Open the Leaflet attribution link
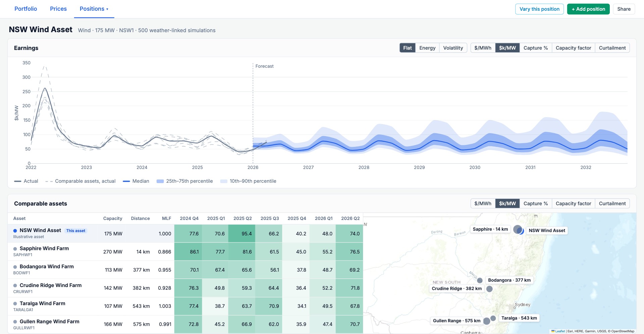 [x=558, y=331]
